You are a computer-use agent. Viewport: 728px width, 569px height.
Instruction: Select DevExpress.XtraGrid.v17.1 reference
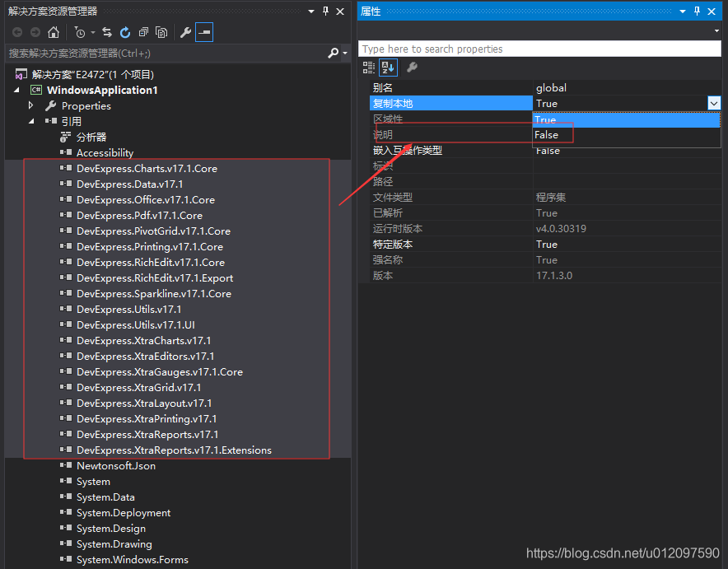[139, 388]
